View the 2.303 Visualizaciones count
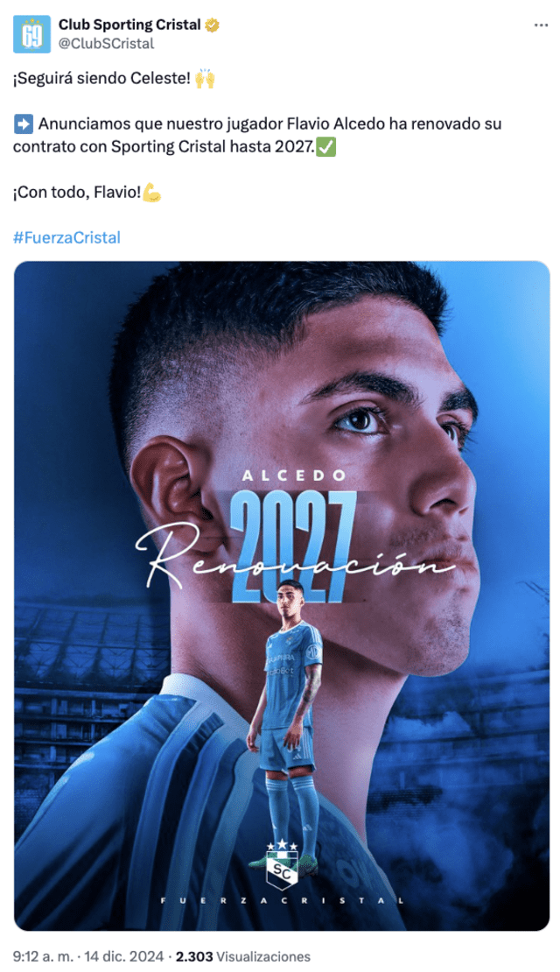 tap(243, 956)
